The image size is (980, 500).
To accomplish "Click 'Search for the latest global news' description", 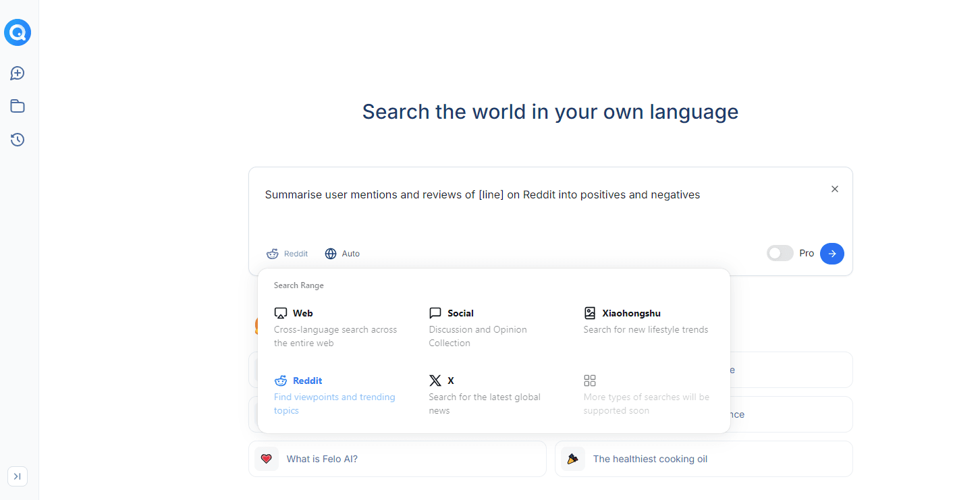I will pos(485,404).
